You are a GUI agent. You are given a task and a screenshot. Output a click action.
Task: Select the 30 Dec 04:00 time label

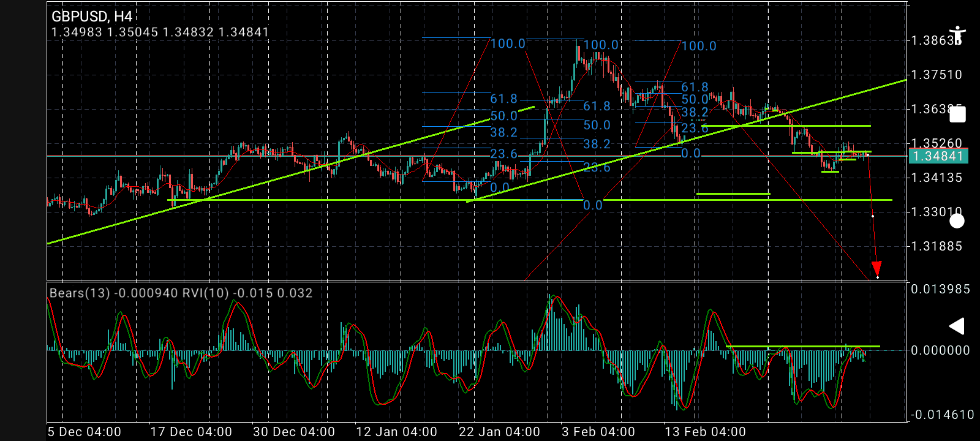[294, 432]
